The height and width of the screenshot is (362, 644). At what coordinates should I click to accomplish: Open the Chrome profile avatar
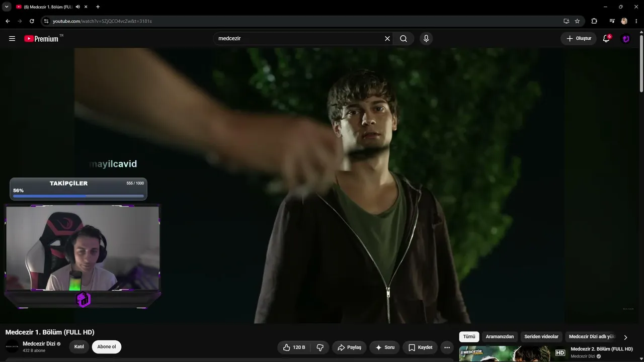[x=624, y=21]
